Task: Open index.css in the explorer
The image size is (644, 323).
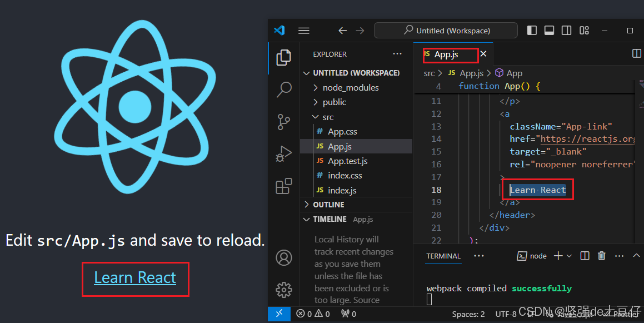Action: [357, 176]
